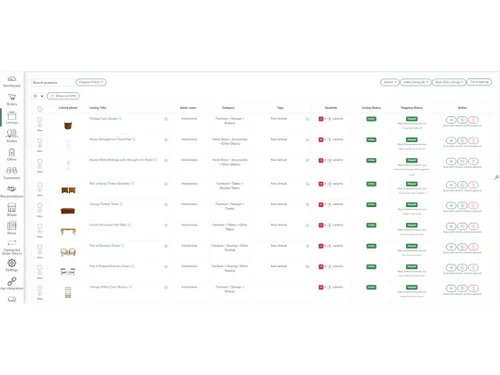Click red delete icon for Vintage Cane Basket

click(x=473, y=120)
